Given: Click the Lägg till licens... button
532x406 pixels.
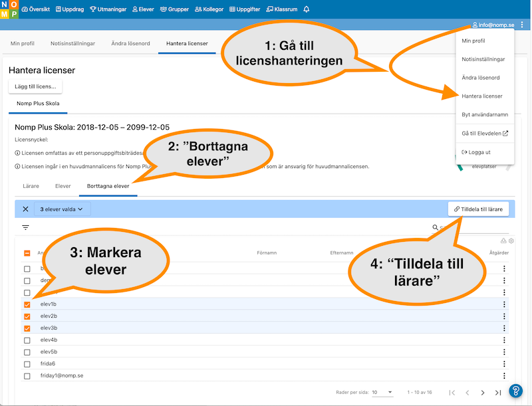Looking at the screenshot, I should coord(35,86).
